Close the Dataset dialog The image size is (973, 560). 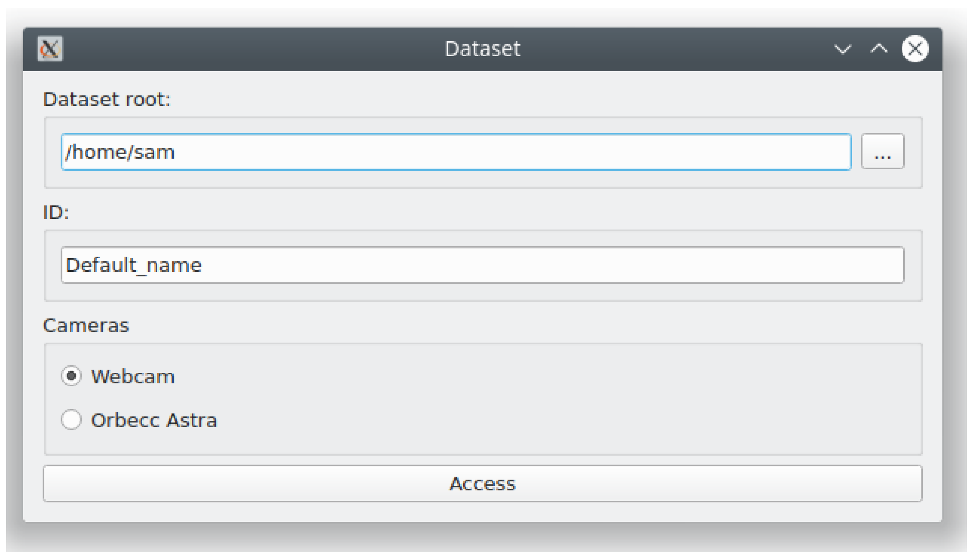[x=915, y=49]
